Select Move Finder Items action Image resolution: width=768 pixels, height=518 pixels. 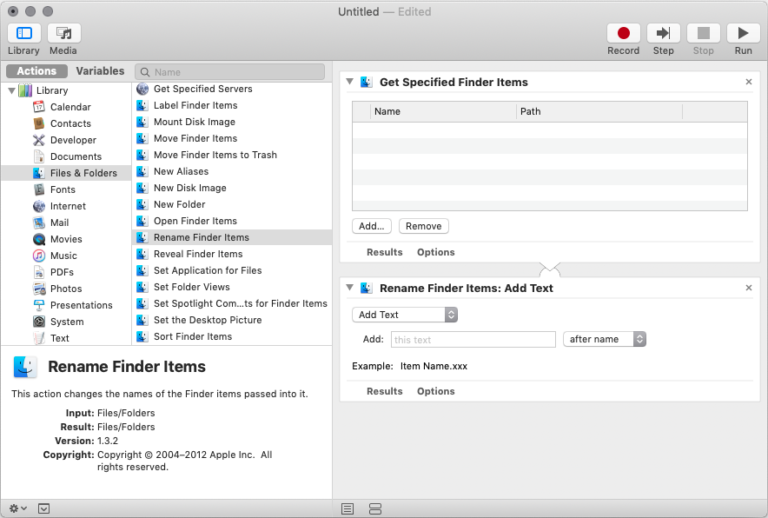232,139
